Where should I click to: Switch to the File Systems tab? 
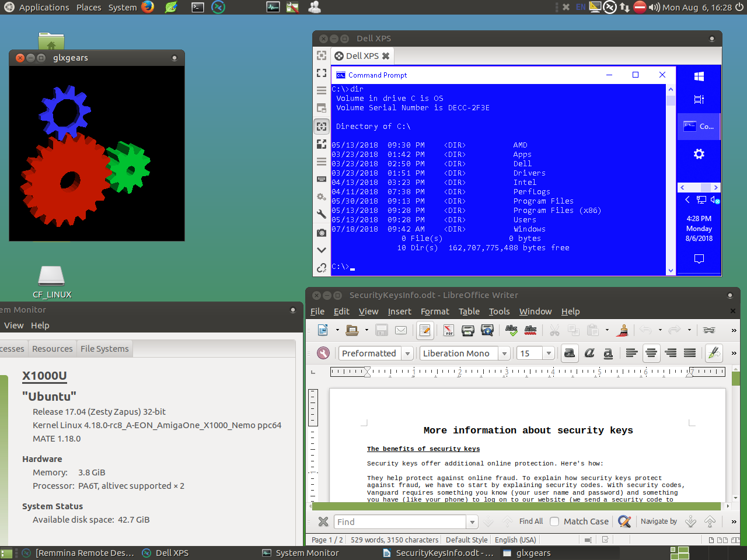(104, 349)
